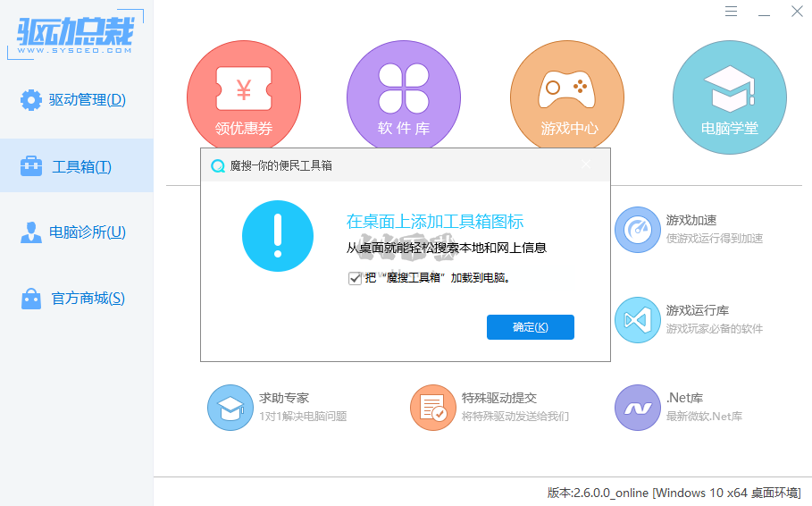Uncheck 把"魔搜工具箱"加载到电脑 checkbox
812x506 pixels.
point(355,278)
